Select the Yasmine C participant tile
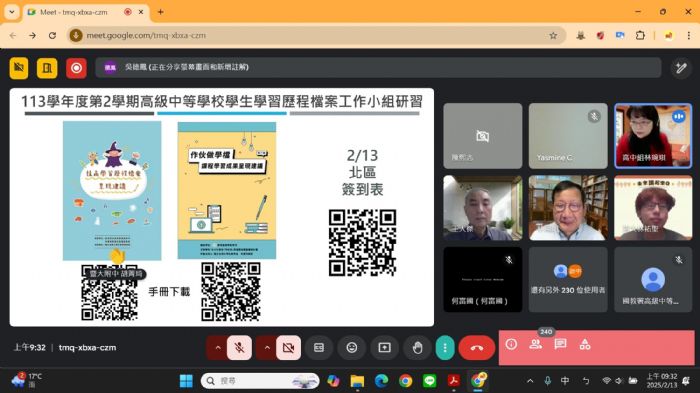 (x=568, y=136)
